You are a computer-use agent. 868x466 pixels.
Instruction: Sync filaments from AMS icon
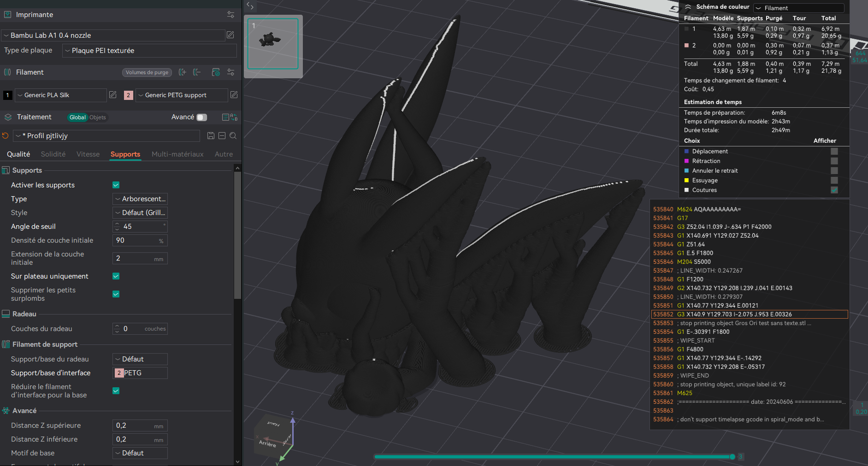point(216,72)
